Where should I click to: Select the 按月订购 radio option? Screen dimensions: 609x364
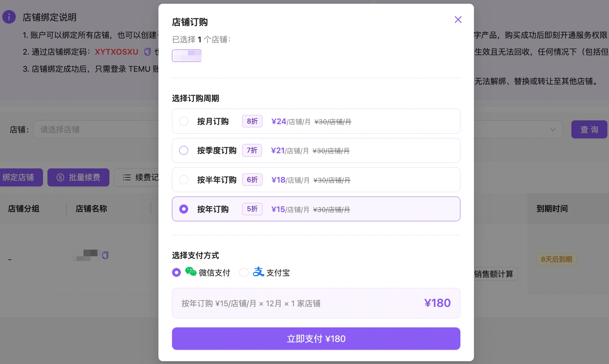(x=184, y=121)
